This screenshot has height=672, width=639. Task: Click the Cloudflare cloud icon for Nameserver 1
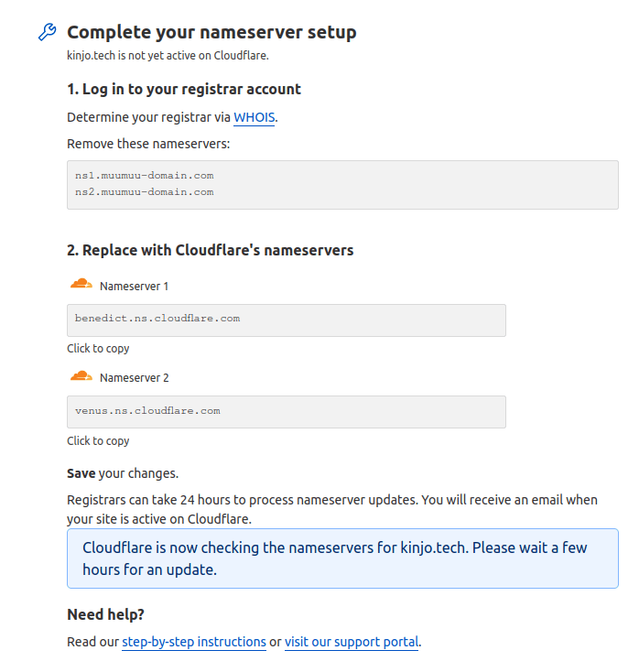click(81, 284)
